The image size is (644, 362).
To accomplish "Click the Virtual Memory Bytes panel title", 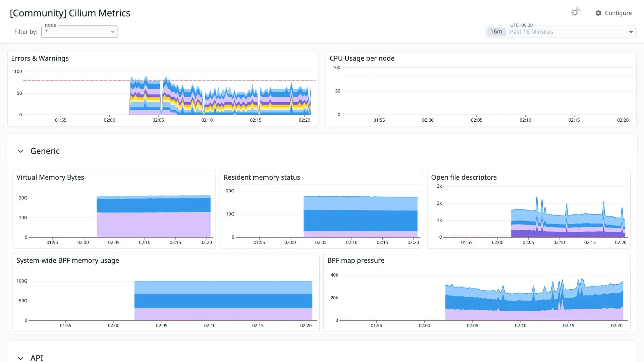I will pos(50,177).
